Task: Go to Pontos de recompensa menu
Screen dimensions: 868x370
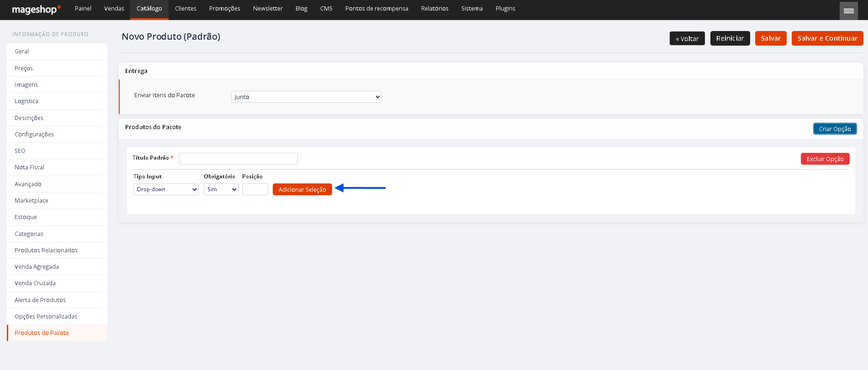Action: click(377, 9)
